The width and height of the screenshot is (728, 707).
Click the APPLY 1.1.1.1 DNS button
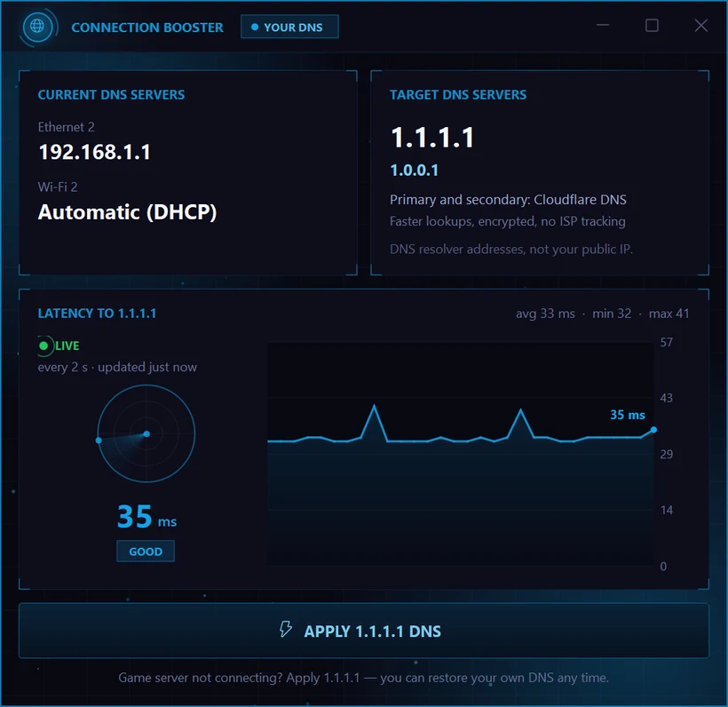point(363,631)
